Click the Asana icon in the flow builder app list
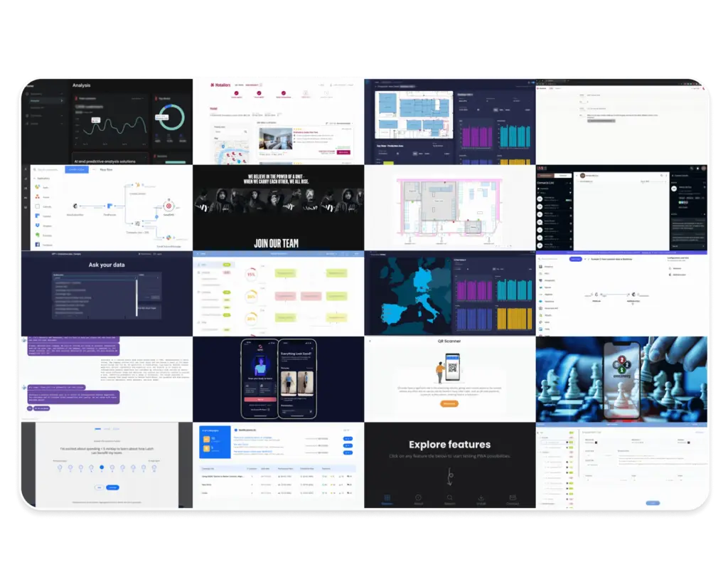The image size is (728, 587). pyautogui.click(x=38, y=196)
